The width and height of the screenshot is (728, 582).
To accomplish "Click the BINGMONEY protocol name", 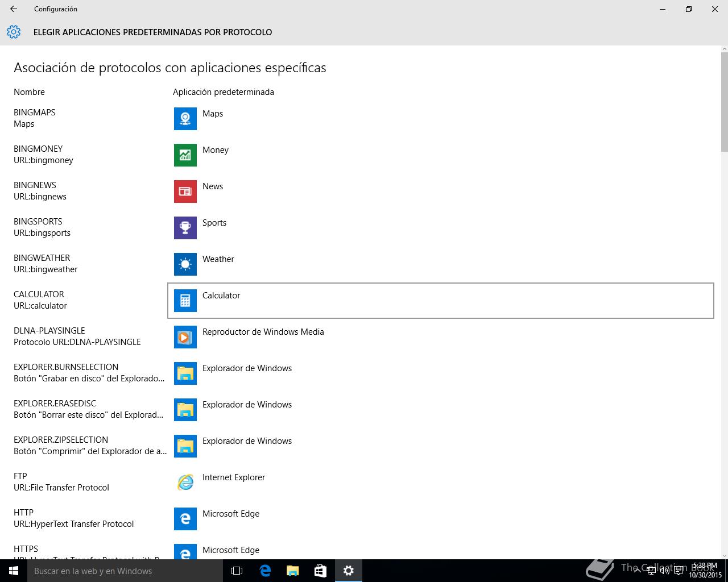I will 38,149.
